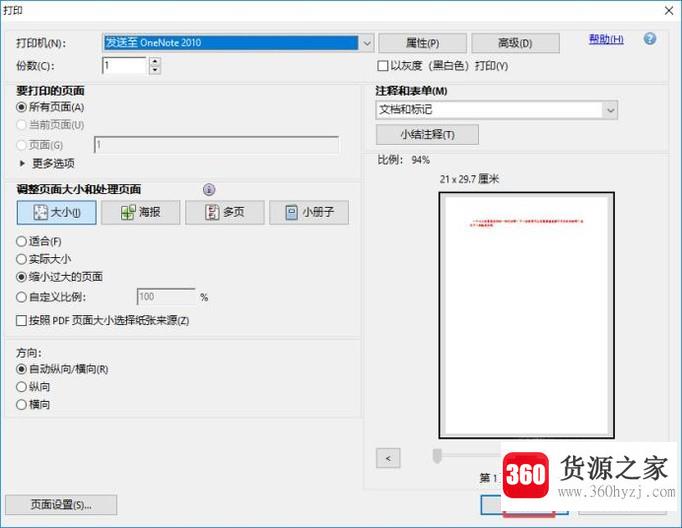The width and height of the screenshot is (682, 528).
Task: Select the 海报 poster option button
Action: [140, 212]
